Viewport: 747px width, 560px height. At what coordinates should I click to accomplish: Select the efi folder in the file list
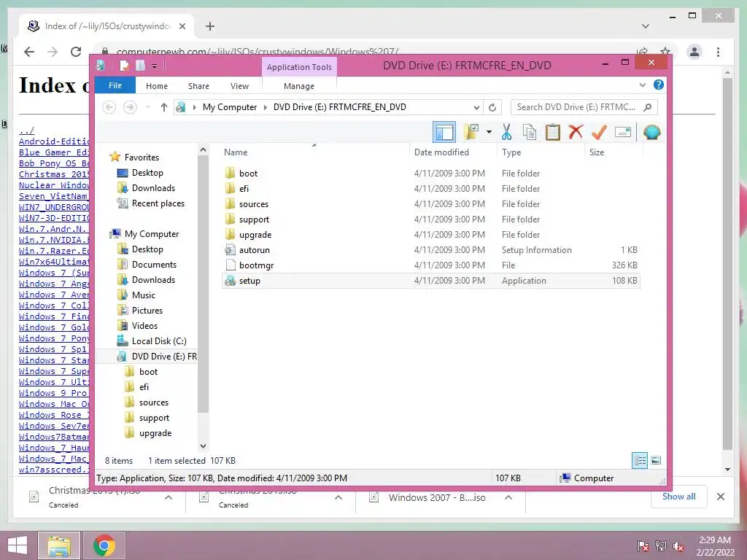pos(430,189)
